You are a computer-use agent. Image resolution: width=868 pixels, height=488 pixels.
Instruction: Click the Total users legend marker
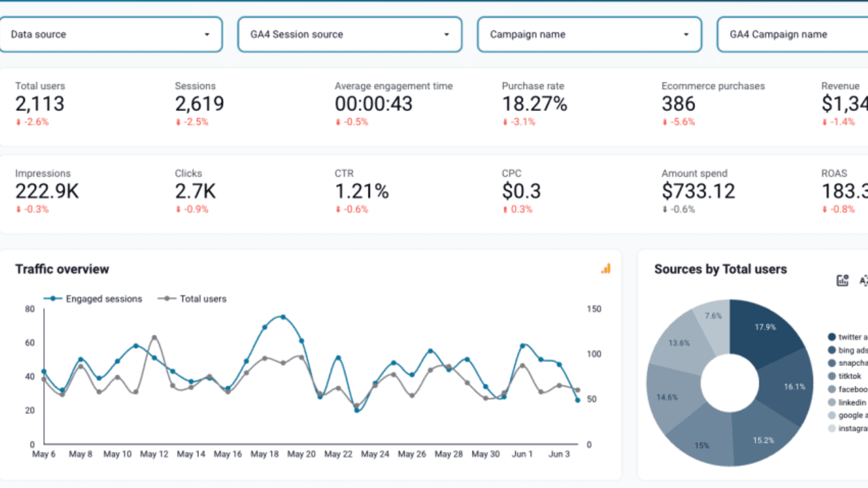167,299
